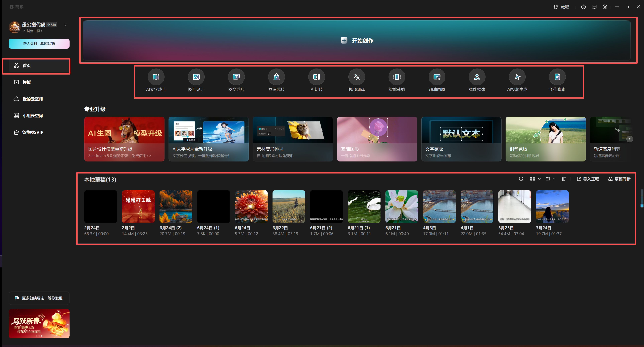The height and width of the screenshot is (347, 644).
Task: Open 我的云空间 in the sidebar
Action: pos(32,99)
